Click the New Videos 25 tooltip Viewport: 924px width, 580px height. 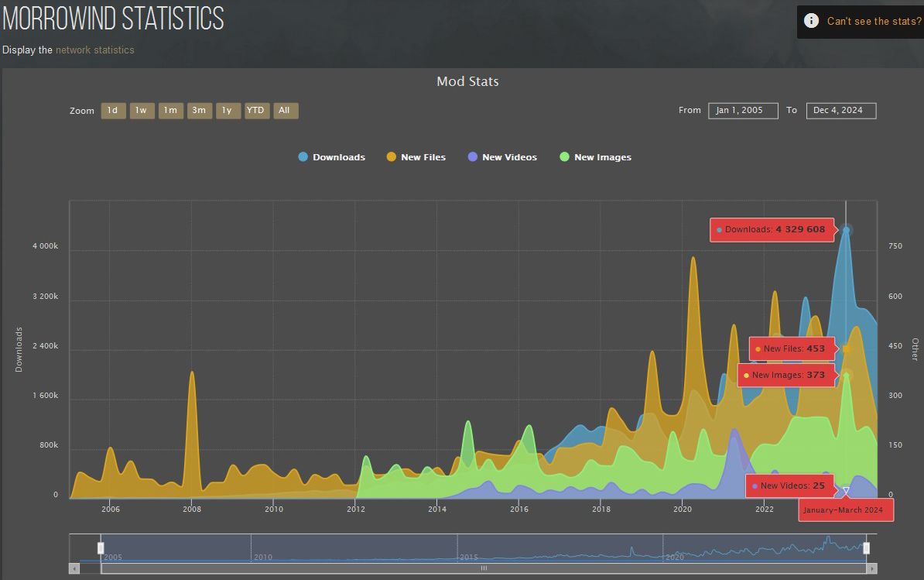click(x=791, y=486)
